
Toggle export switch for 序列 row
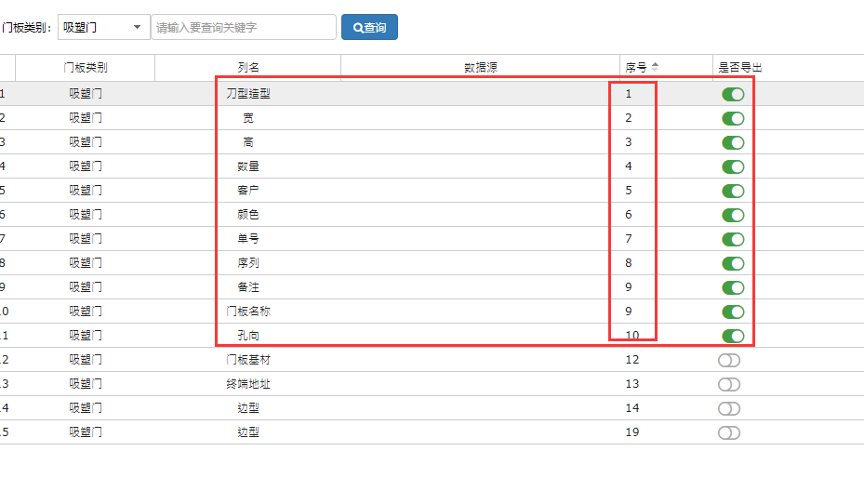click(733, 264)
